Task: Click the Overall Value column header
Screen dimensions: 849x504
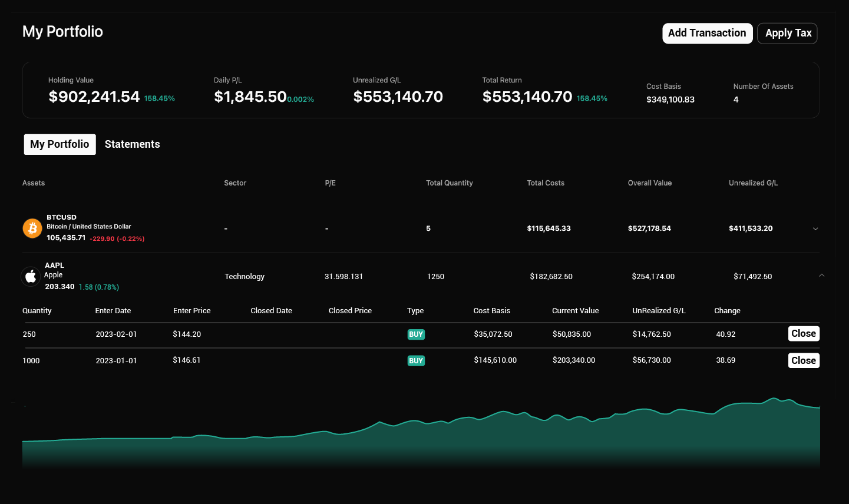Action: point(649,183)
